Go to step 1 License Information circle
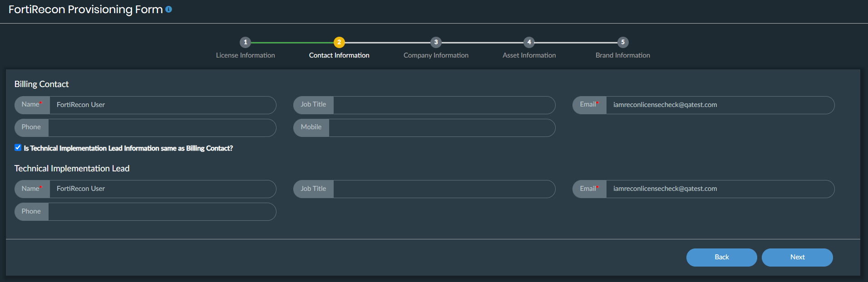Image resolution: width=868 pixels, height=282 pixels. [x=245, y=42]
